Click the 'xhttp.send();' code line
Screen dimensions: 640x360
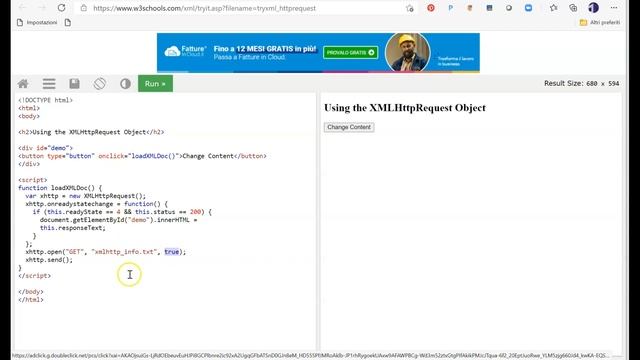point(49,260)
